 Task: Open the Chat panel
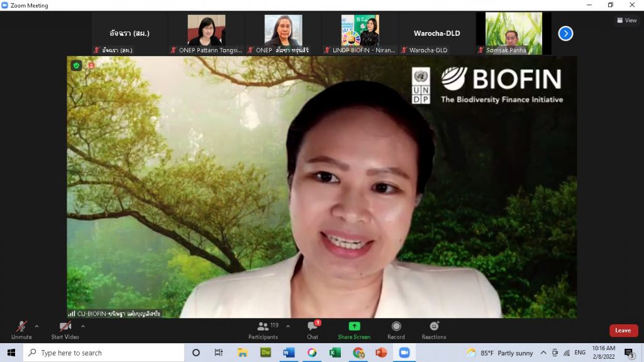[313, 327]
